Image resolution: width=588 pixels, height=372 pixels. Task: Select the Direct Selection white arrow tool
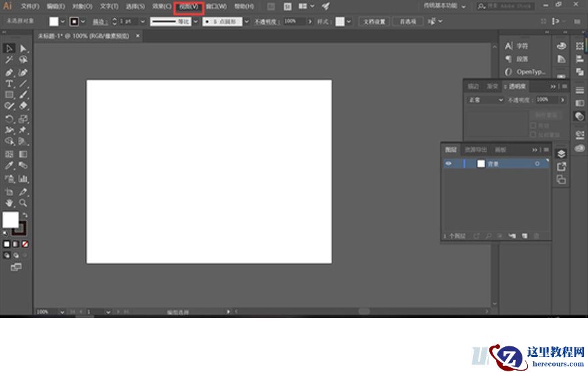coord(24,49)
